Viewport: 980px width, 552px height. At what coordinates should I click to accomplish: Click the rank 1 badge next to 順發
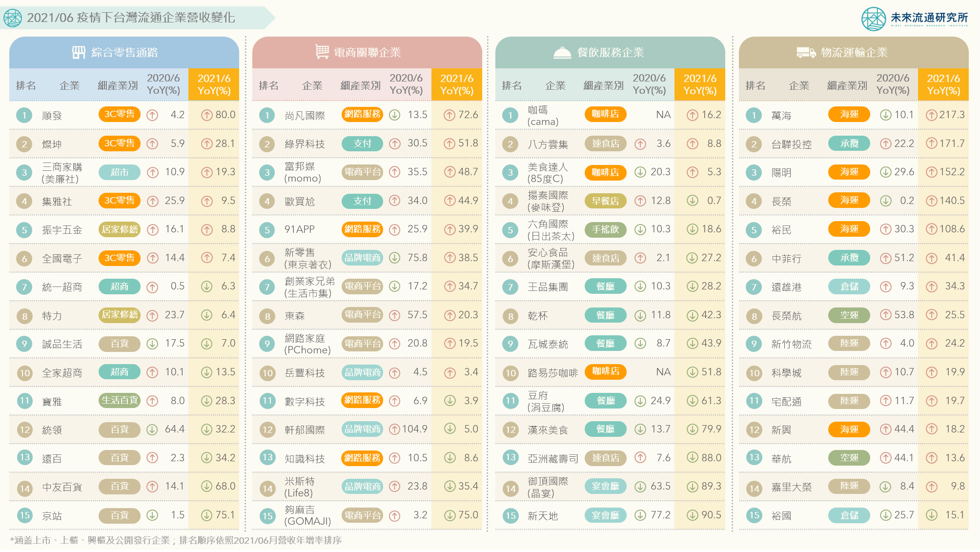coord(24,115)
